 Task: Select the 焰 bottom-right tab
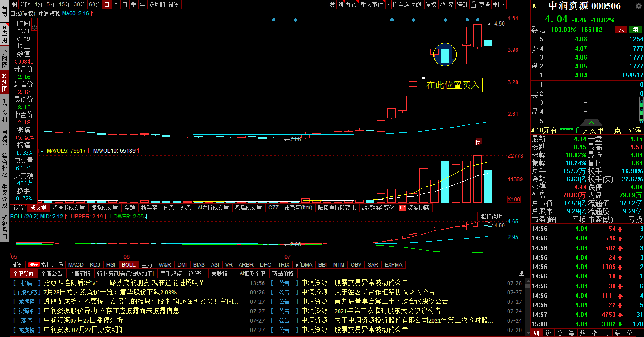point(583,333)
